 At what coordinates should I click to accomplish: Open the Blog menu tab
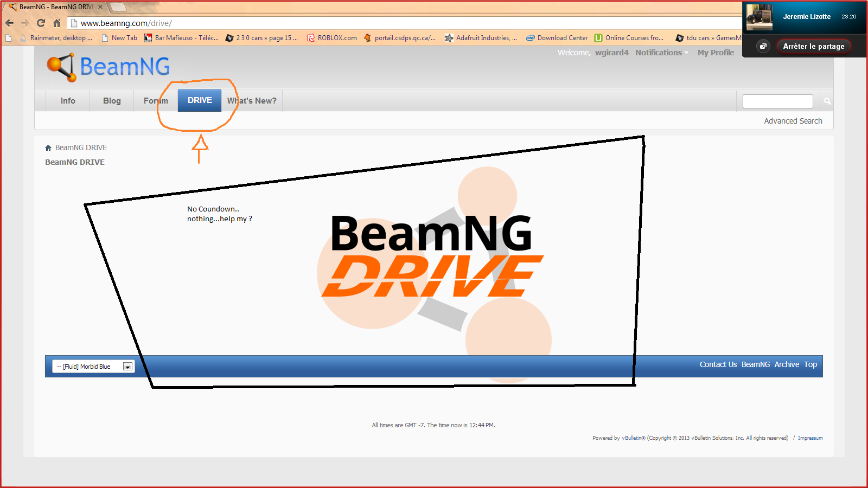point(112,101)
